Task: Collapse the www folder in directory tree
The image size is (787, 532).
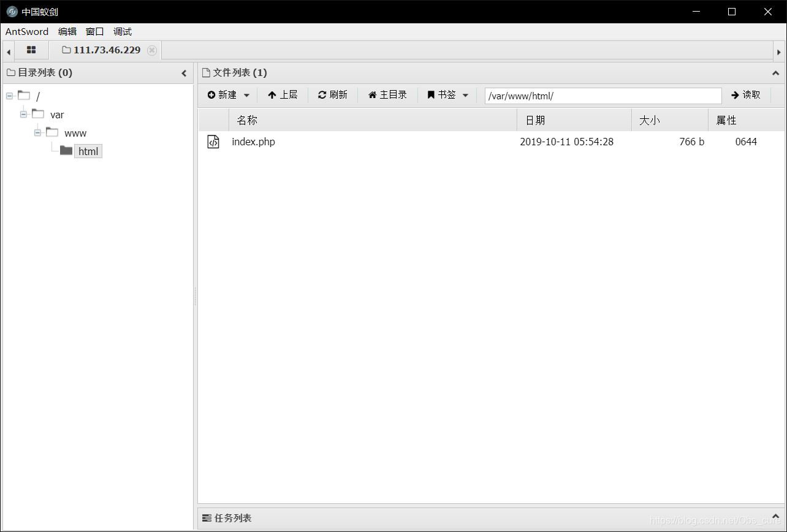Action: pos(37,132)
